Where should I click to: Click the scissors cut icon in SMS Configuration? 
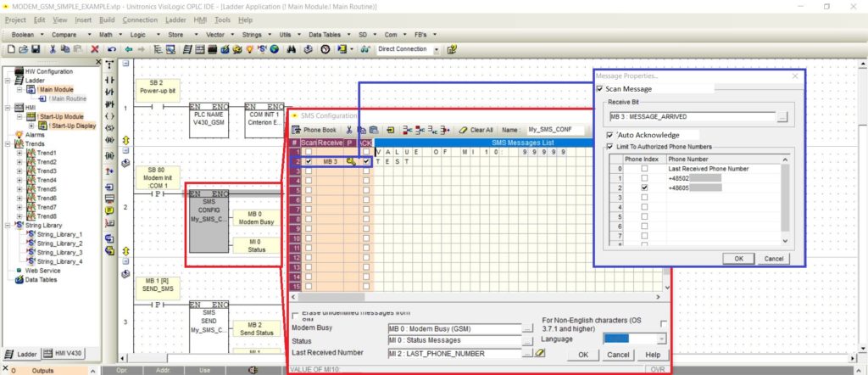point(348,130)
